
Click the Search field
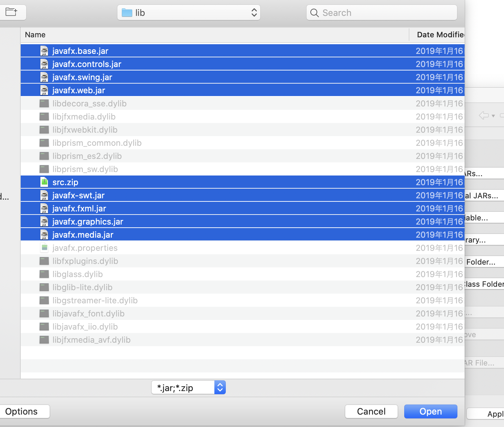pyautogui.click(x=381, y=13)
